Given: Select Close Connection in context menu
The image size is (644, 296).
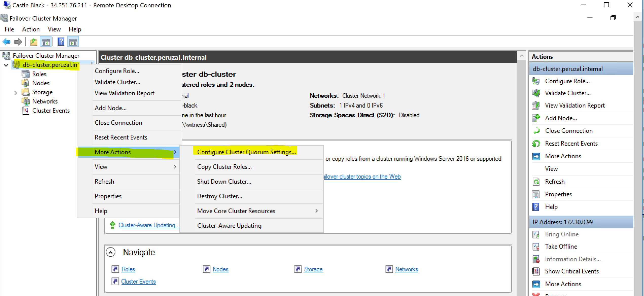Looking at the screenshot, I should tap(118, 123).
